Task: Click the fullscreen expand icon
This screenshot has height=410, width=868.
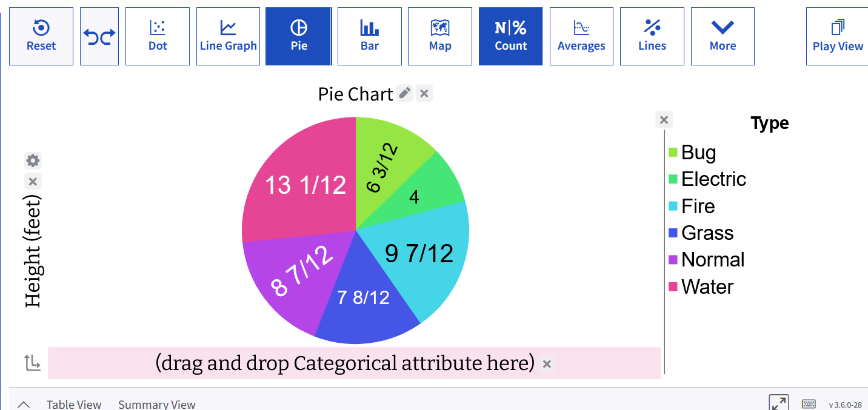Action: tap(778, 403)
